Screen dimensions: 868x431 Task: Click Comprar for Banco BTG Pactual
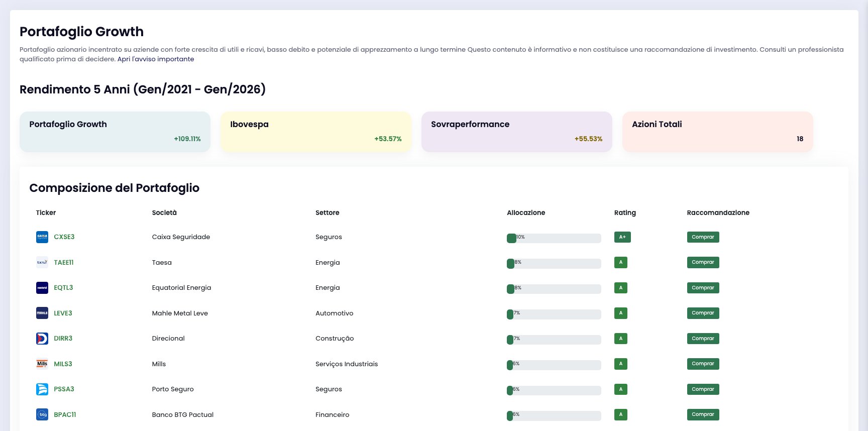(703, 414)
